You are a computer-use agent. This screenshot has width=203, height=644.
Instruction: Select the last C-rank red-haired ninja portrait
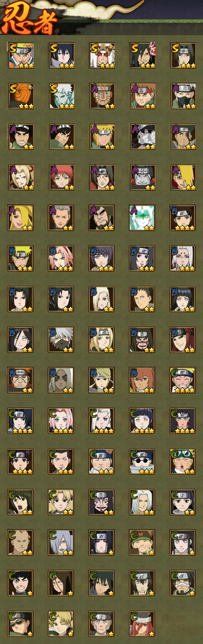pos(142,624)
